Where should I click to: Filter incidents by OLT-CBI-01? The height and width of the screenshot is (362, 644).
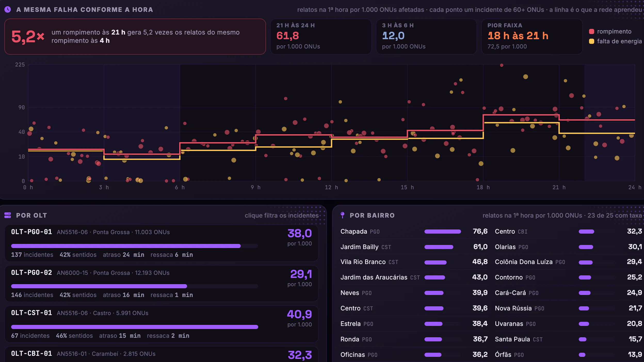[162, 354]
